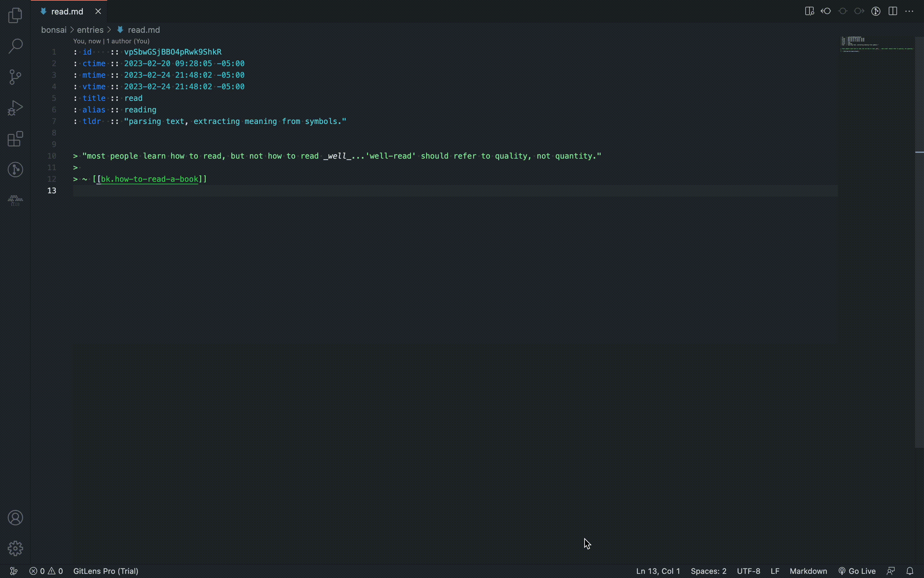This screenshot has height=578, width=924.
Task: Change the LF end-of-line sequence
Action: click(x=775, y=571)
